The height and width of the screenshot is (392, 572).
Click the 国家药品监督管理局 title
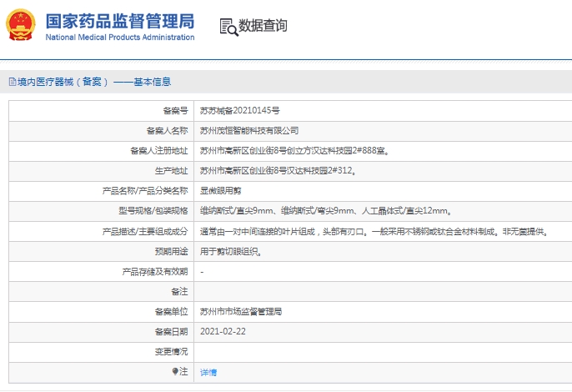[x=120, y=21]
